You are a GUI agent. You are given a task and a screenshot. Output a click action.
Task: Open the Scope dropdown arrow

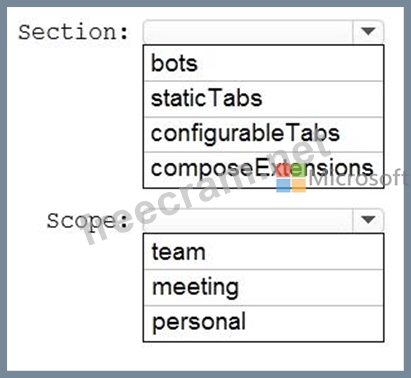pyautogui.click(x=368, y=220)
